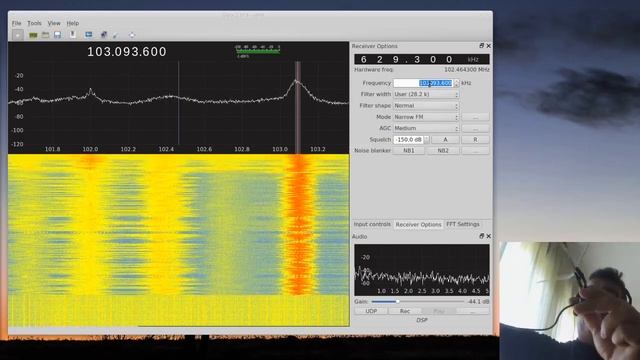Open the remote control settings icon
Screen dimensions: 640x360
(x=104, y=35)
